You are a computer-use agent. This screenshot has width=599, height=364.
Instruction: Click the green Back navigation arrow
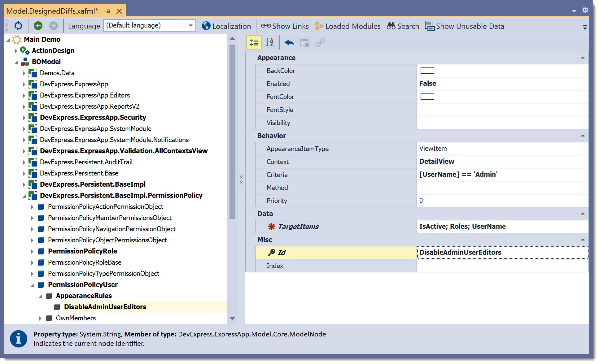pos(38,26)
